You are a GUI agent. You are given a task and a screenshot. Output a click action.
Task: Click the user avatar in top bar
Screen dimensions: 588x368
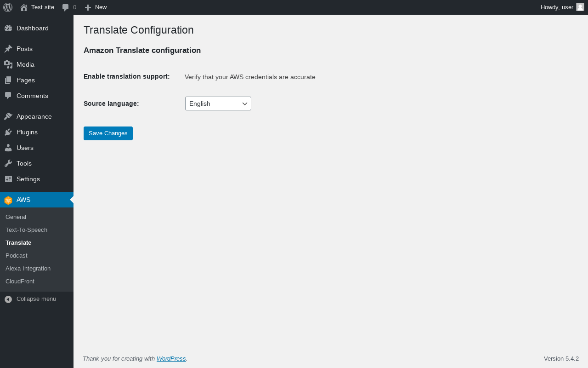coord(580,7)
